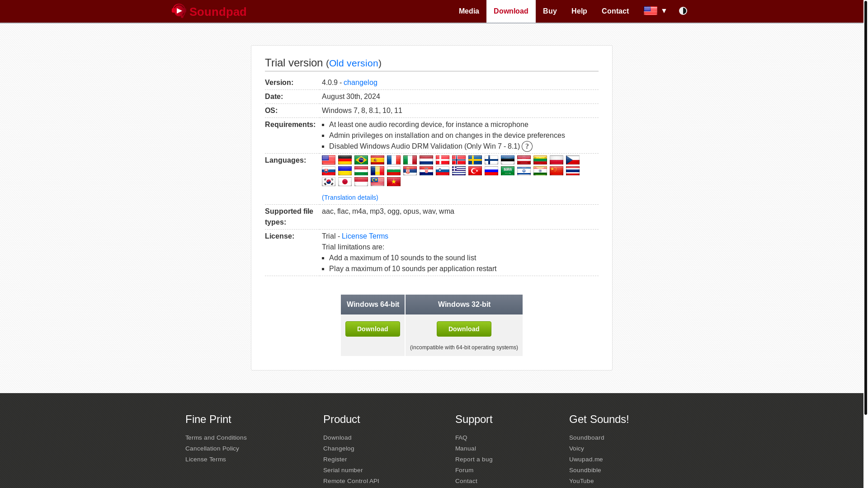Select the Greek flag
The height and width of the screenshot is (488, 868).
[x=459, y=171]
